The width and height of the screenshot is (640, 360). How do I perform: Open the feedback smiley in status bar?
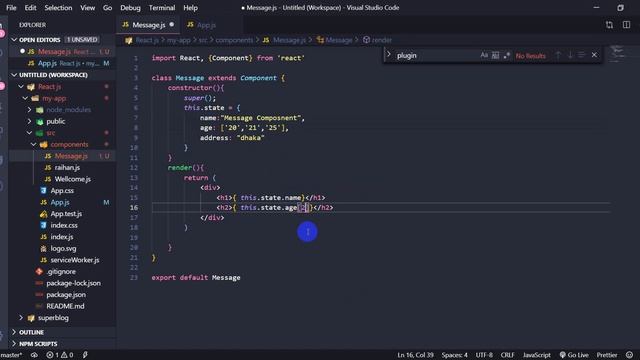point(630,355)
